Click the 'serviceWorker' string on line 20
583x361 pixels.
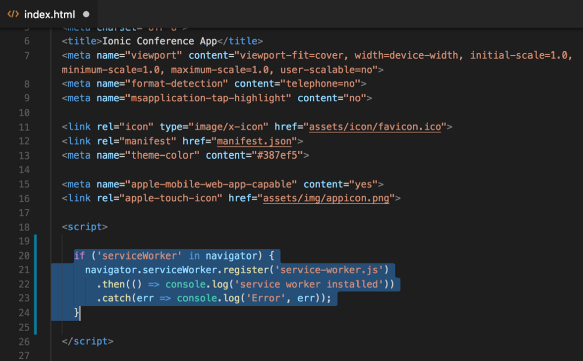139,256
